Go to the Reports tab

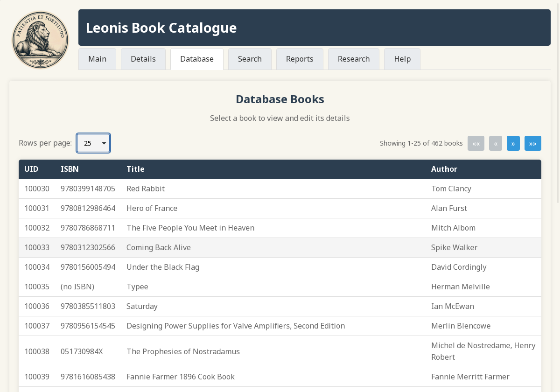(300, 59)
